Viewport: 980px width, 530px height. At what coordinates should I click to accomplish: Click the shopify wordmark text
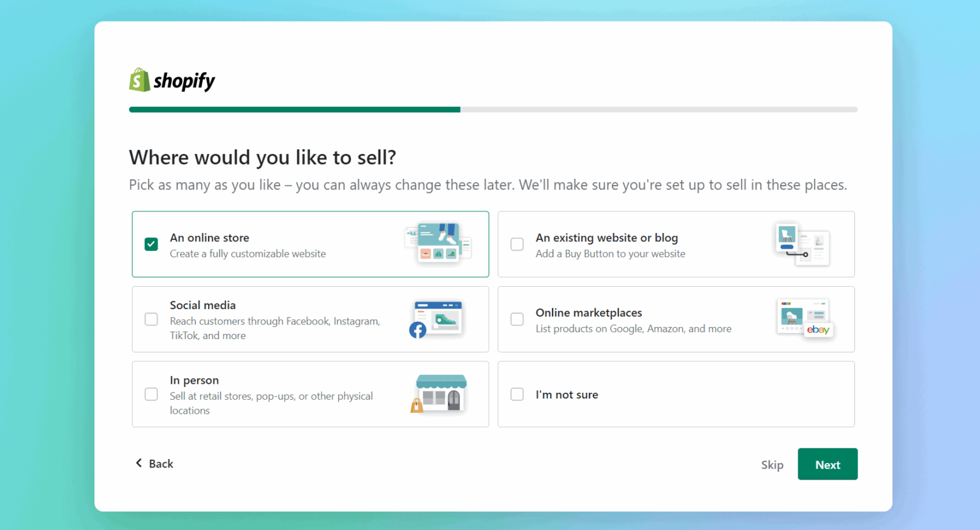[x=184, y=80]
